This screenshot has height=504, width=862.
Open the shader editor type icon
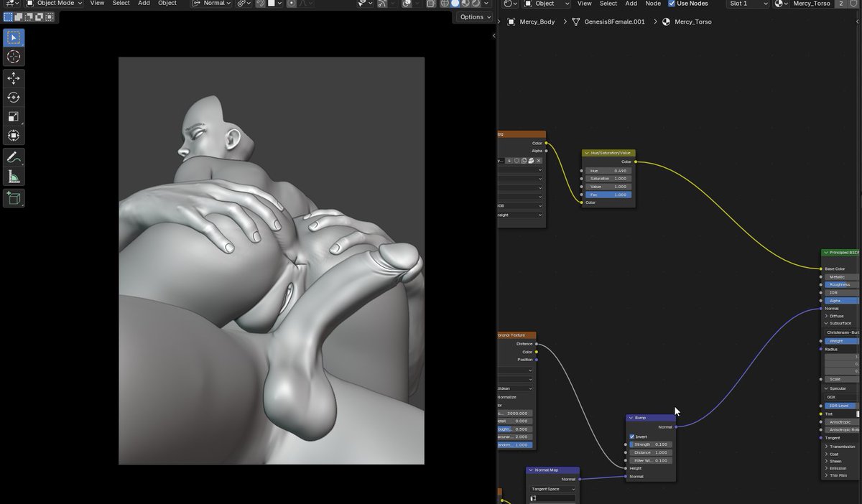[x=511, y=4]
